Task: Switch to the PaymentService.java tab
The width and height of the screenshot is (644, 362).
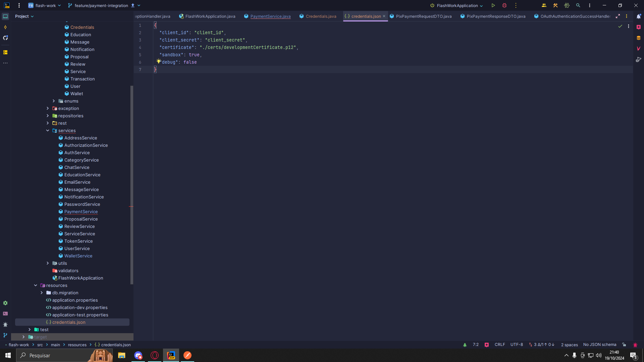Action: pos(267,16)
